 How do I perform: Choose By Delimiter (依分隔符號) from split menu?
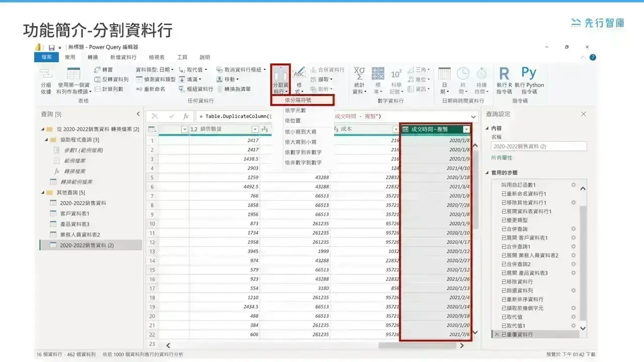click(302, 100)
